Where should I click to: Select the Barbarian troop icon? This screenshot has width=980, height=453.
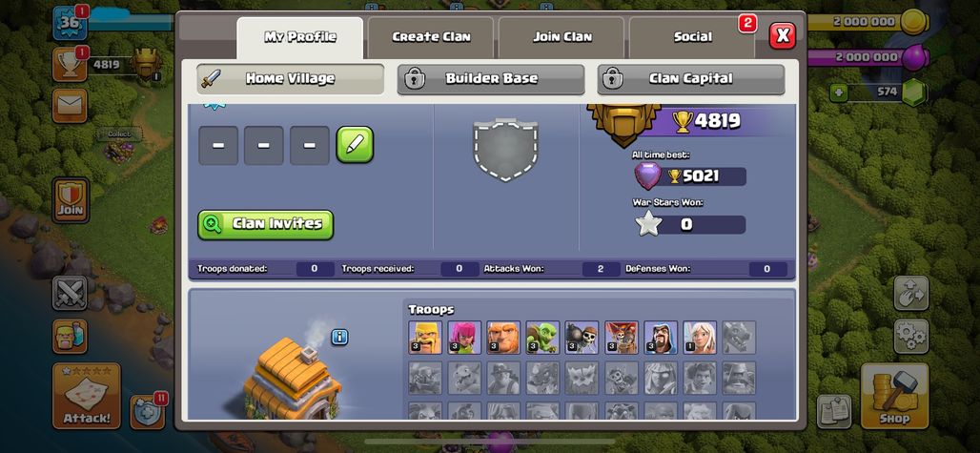425,338
